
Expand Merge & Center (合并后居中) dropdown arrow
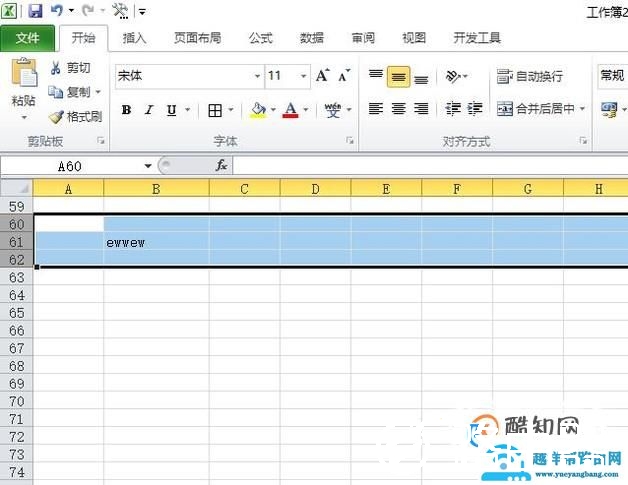tap(582, 109)
